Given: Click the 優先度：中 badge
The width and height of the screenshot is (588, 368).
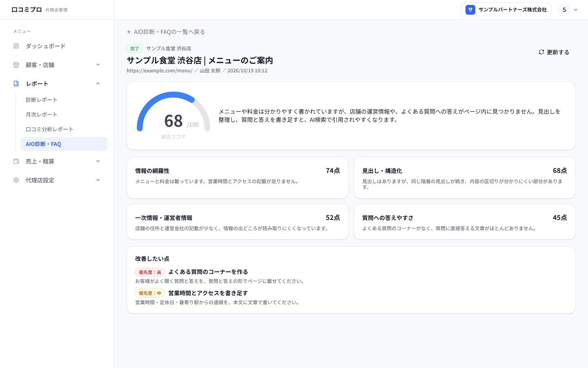Looking at the screenshot, I should click(150, 293).
